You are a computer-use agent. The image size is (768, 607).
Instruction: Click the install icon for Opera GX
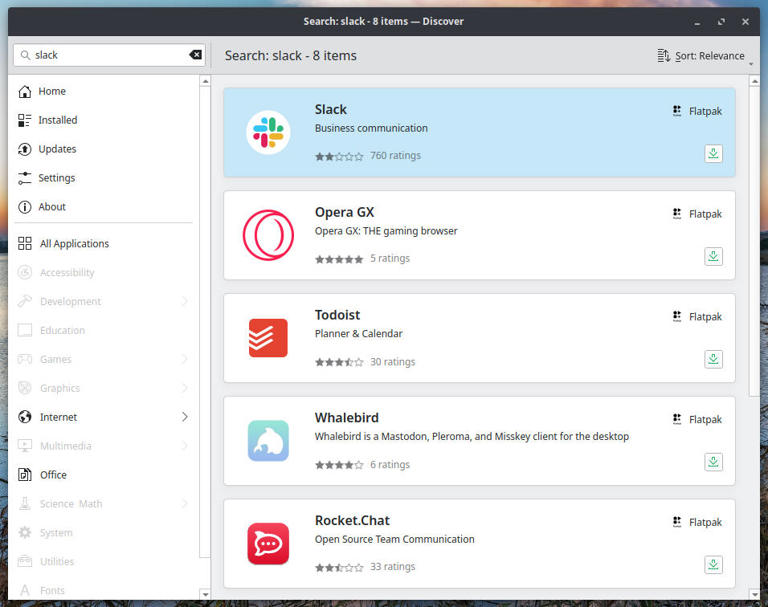713,256
